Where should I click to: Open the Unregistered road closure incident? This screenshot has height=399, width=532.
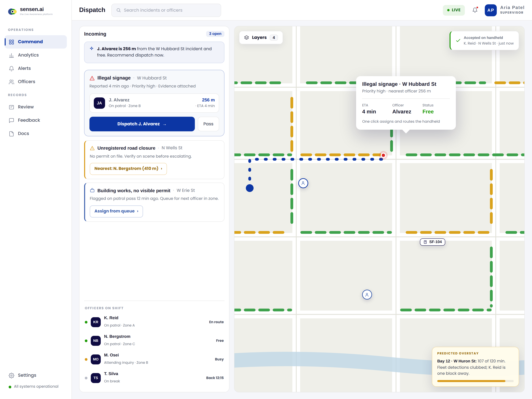point(154,160)
